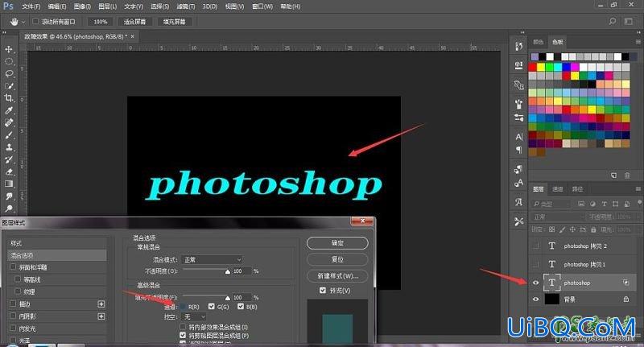Click OK button in Layer Style dialog
Viewport: 644px width, 347px height.
coord(337,243)
